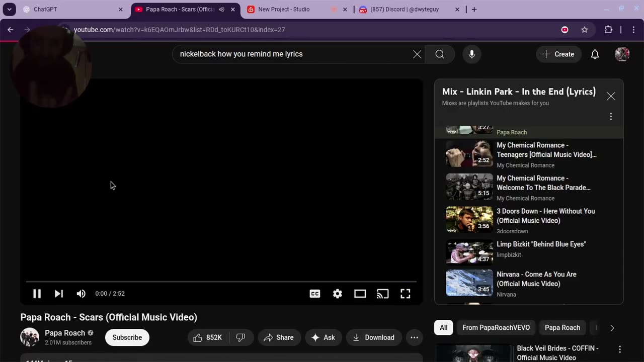
Task: Select the Papa Roach filter chip
Action: coord(562,328)
